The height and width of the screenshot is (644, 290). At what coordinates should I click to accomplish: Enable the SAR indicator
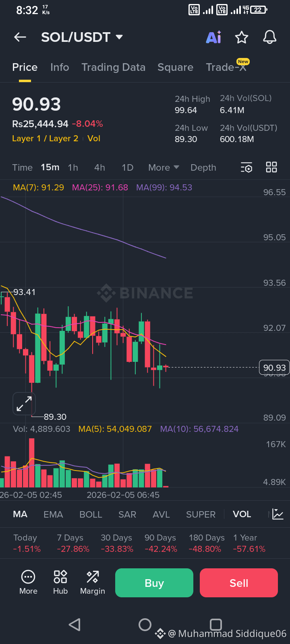(x=127, y=514)
